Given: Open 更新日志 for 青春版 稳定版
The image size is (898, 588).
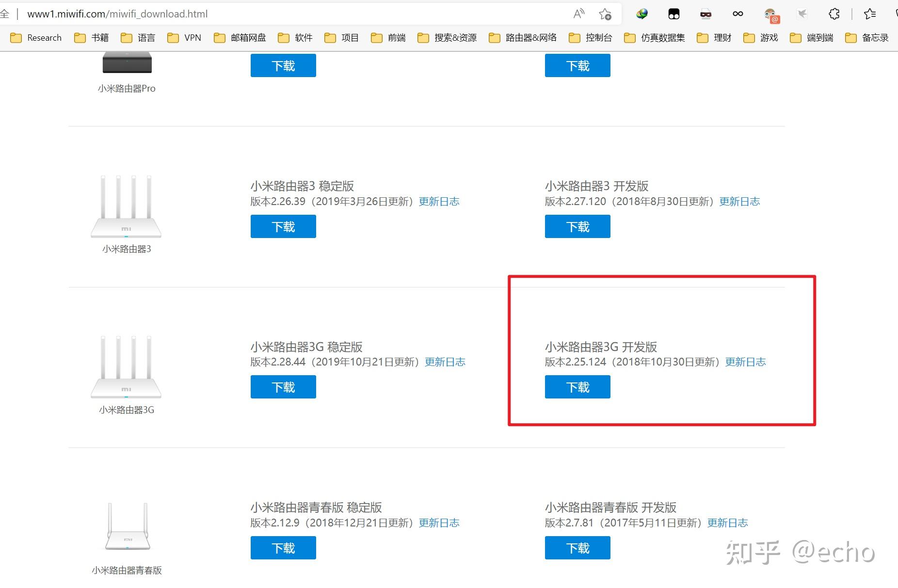Looking at the screenshot, I should 439,523.
